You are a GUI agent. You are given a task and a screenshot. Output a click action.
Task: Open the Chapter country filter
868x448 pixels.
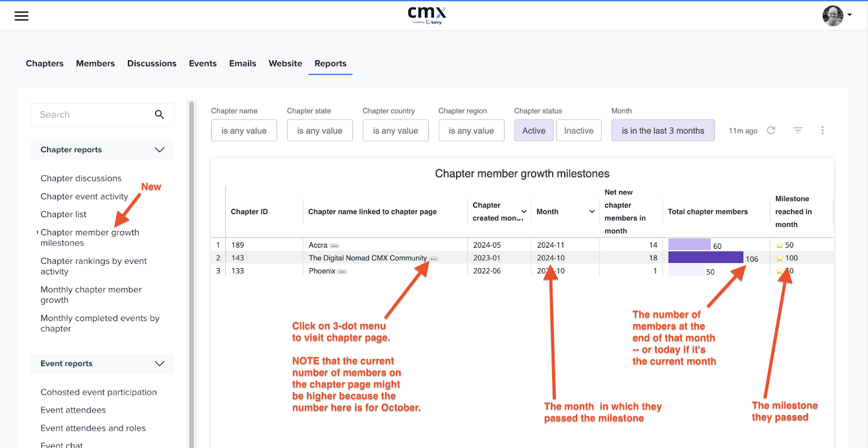point(395,131)
